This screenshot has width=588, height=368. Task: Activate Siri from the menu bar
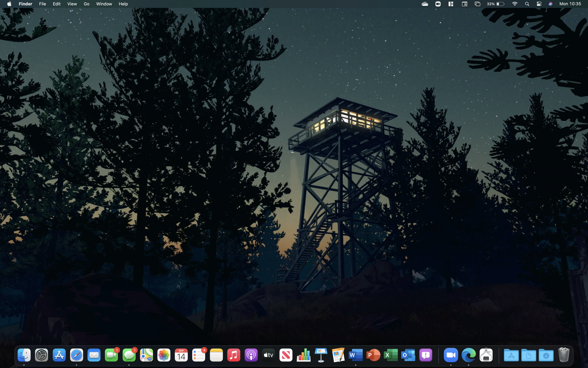[x=550, y=4]
